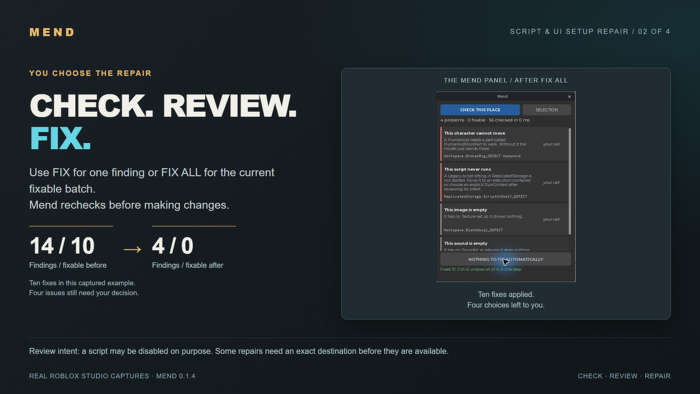Click the SELECTION button

[546, 110]
